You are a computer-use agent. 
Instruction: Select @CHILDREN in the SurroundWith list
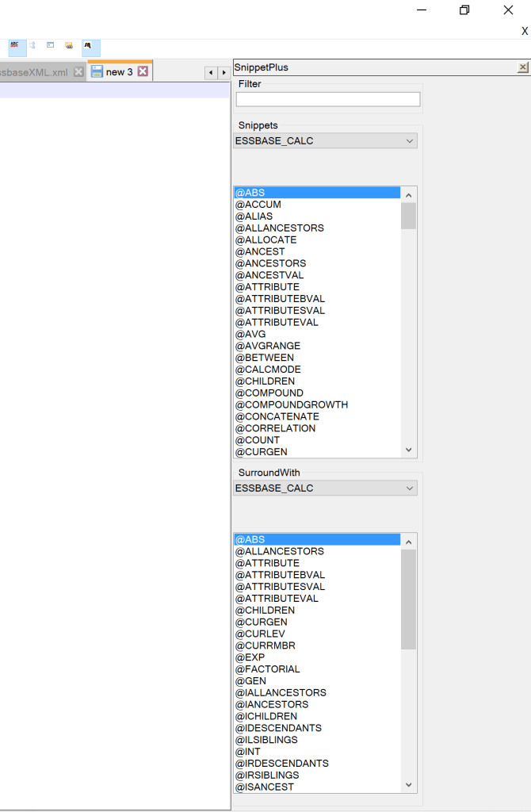(317, 611)
